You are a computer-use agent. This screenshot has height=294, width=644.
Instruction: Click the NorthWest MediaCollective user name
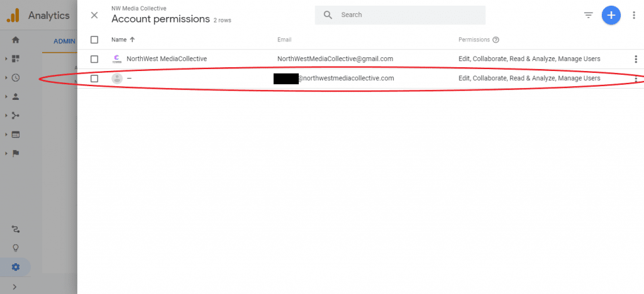pyautogui.click(x=167, y=58)
